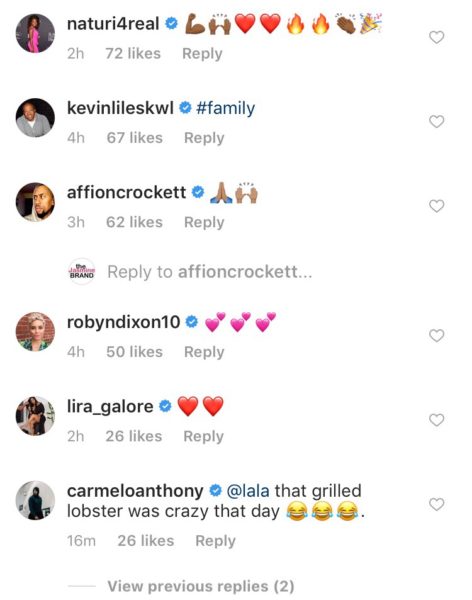This screenshot has width=472, height=600.
Task: Like naturi4real's comment with the heart
Action: (436, 38)
